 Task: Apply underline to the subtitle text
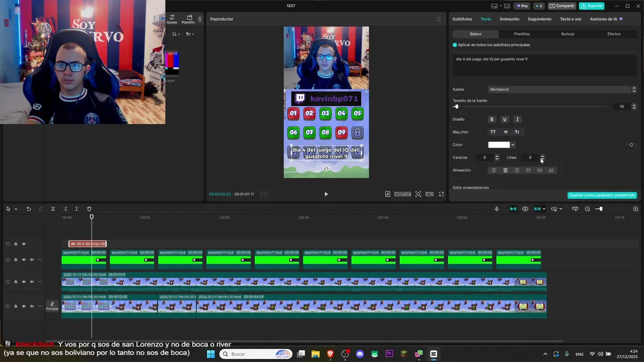[505, 119]
